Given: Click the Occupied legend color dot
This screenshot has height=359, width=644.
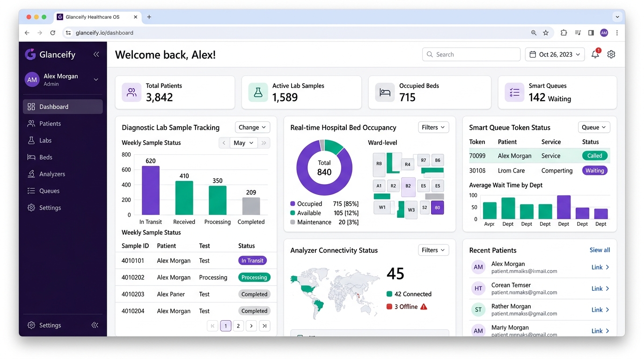Looking at the screenshot, I should click(x=293, y=204).
